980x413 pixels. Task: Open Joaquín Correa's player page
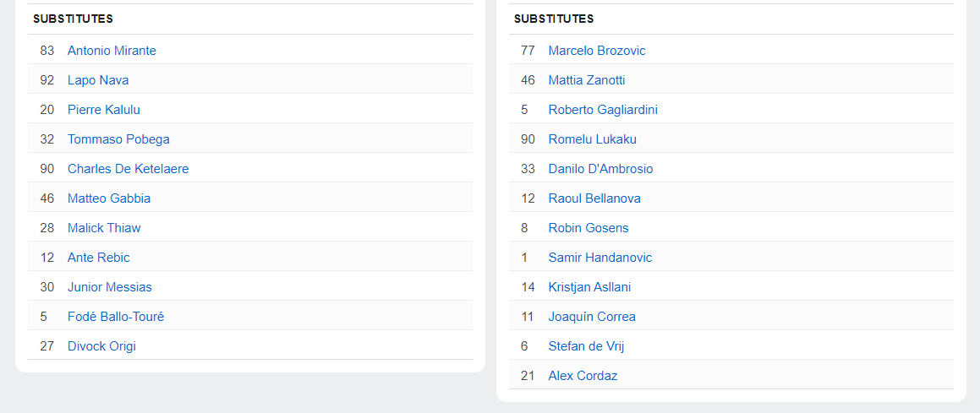(592, 317)
